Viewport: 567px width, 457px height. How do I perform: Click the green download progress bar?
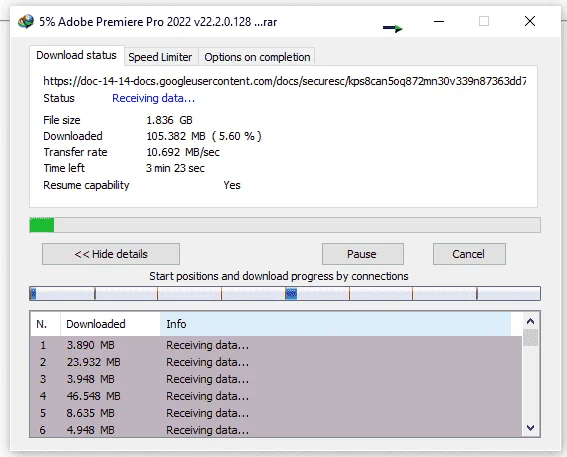285,225
